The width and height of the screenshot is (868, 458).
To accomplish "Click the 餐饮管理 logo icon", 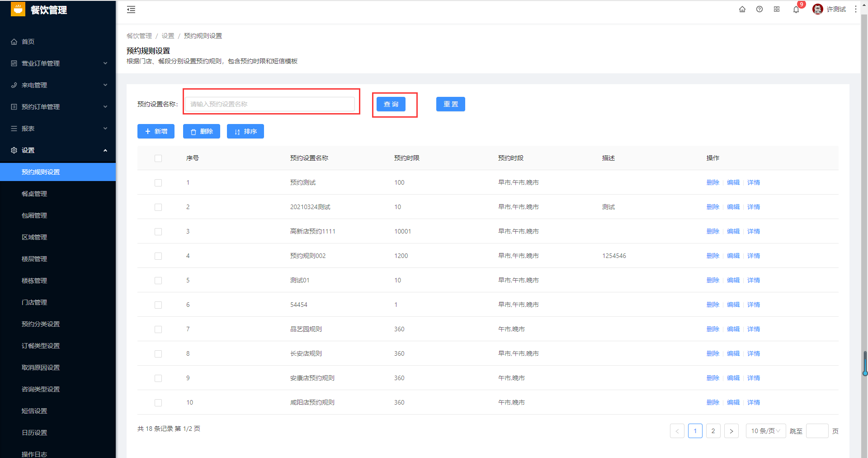I will (x=18, y=9).
